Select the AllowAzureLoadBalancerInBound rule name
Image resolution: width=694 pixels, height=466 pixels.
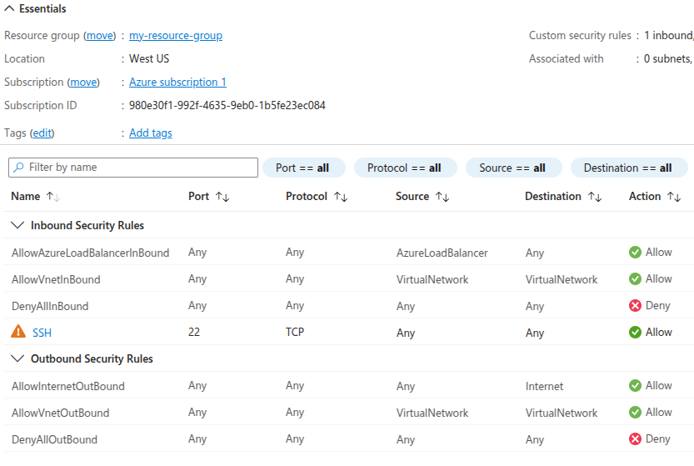(90, 253)
